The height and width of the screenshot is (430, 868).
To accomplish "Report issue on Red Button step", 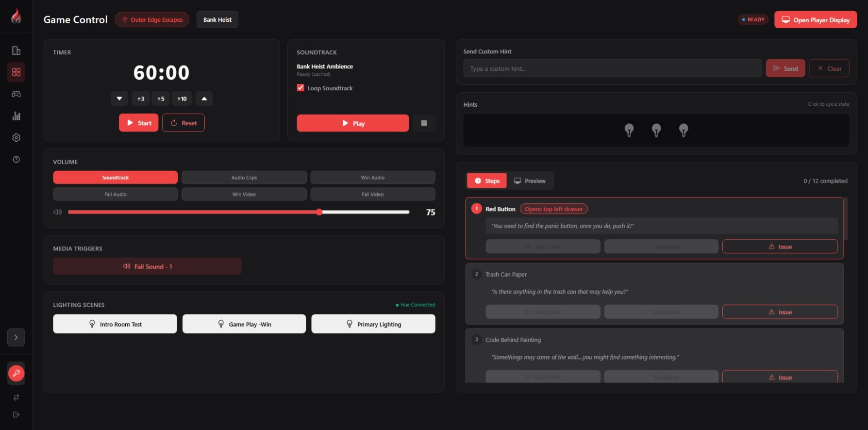I will click(x=780, y=247).
